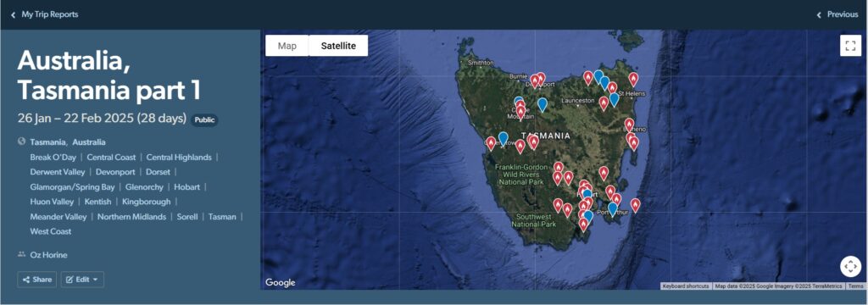Image resolution: width=868 pixels, height=305 pixels.
Task: Open the Edit dropdown menu
Action: click(82, 280)
